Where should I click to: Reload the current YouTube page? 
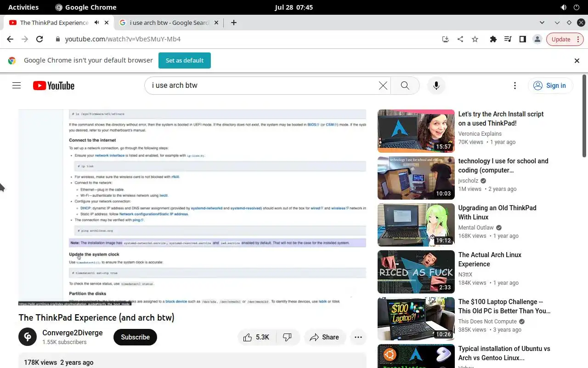coord(40,39)
